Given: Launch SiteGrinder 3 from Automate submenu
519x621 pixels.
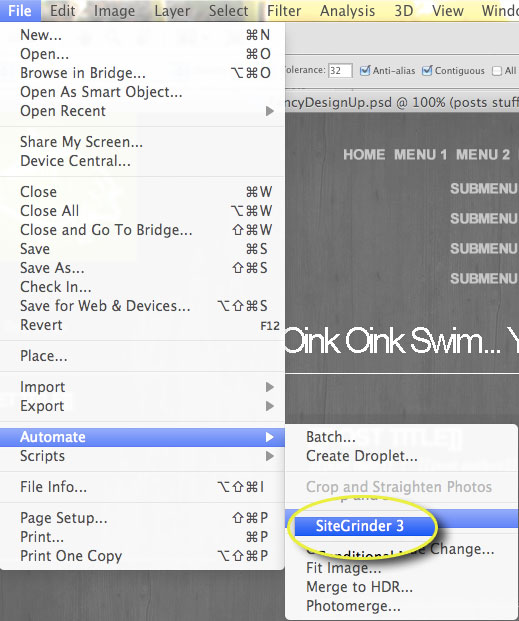Looking at the screenshot, I should click(x=364, y=526).
